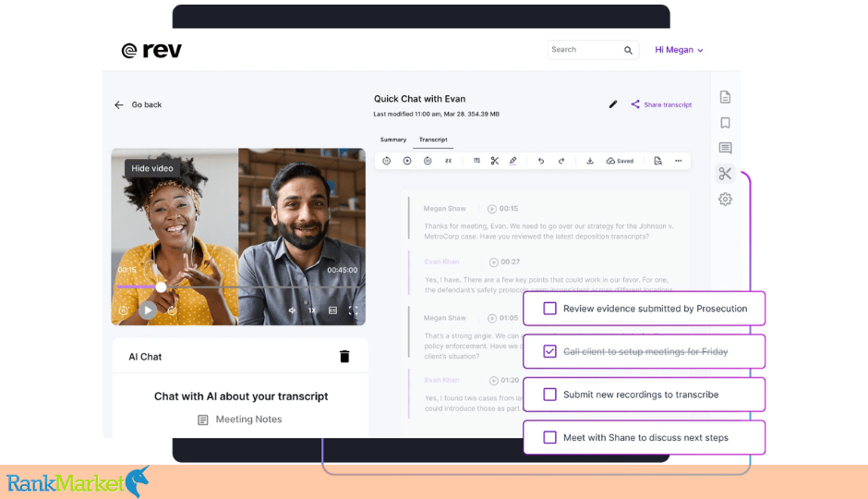Click the search magnifier icon

[x=628, y=50]
